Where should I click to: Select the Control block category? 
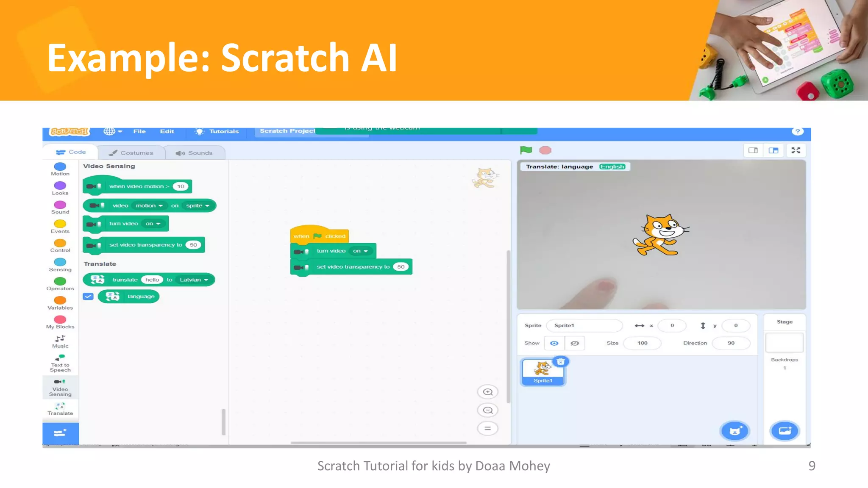[x=60, y=246]
